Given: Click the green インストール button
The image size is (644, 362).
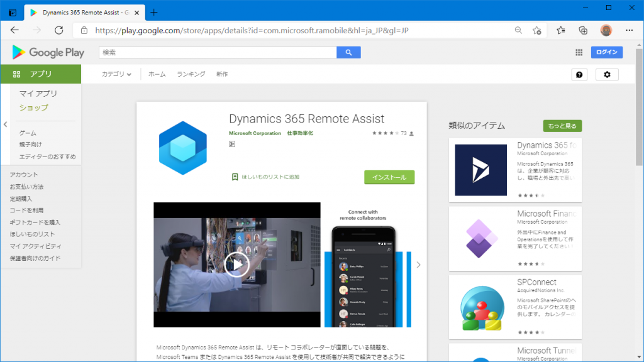Looking at the screenshot, I should [389, 177].
